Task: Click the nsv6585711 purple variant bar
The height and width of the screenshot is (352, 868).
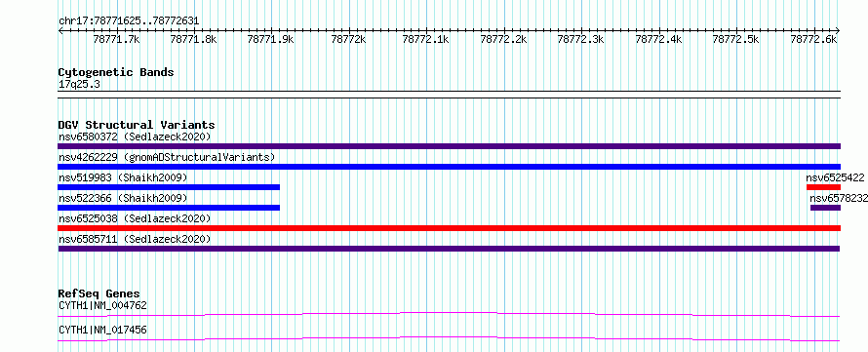Action: (449, 249)
